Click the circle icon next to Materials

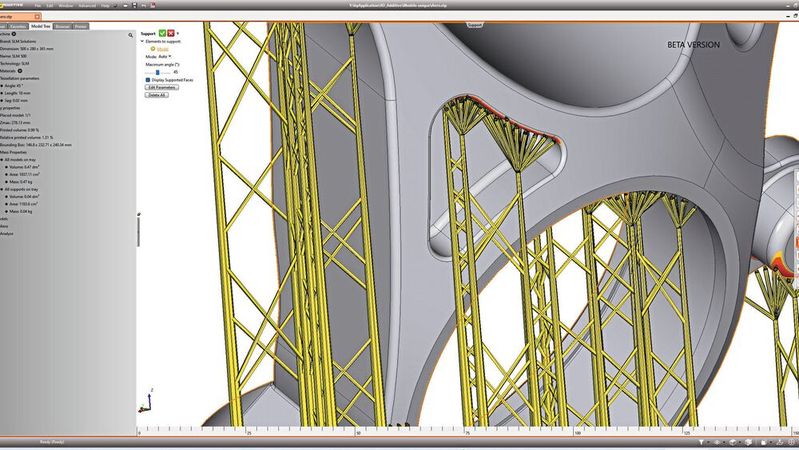pos(20,71)
